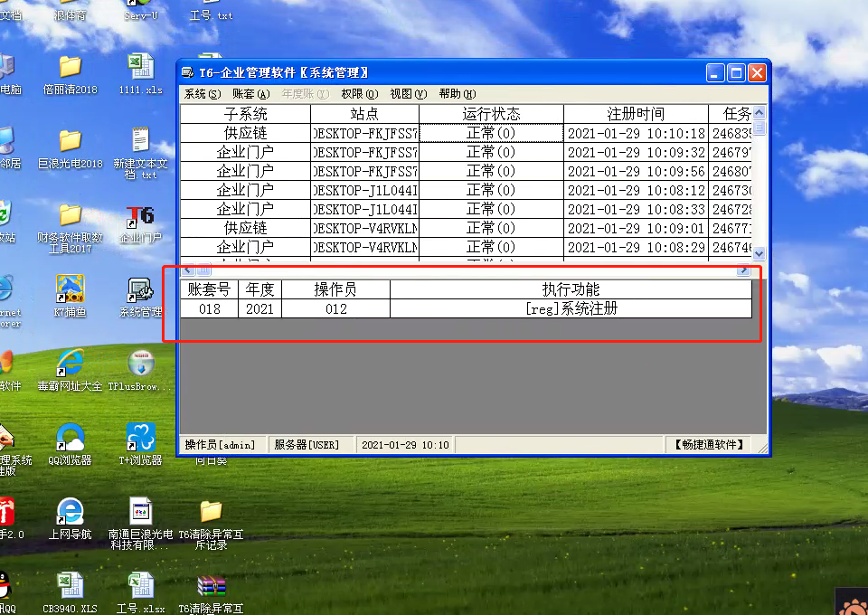Open the TPlusBrow... shortcut icon
The width and height of the screenshot is (868, 615).
tap(141, 364)
